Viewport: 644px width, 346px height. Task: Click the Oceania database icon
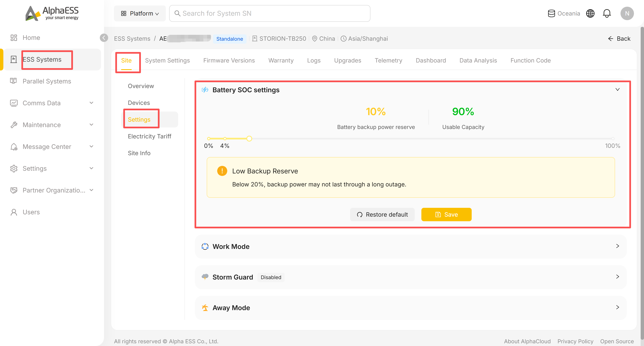click(x=551, y=13)
